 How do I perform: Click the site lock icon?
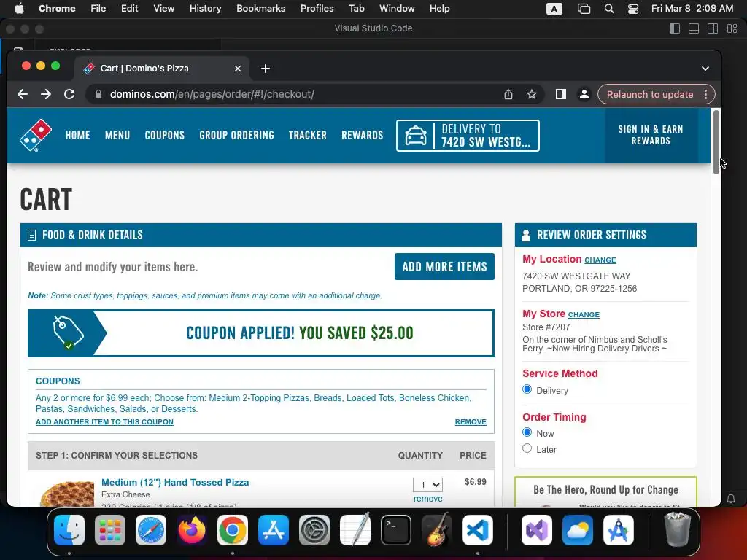pyautogui.click(x=98, y=94)
